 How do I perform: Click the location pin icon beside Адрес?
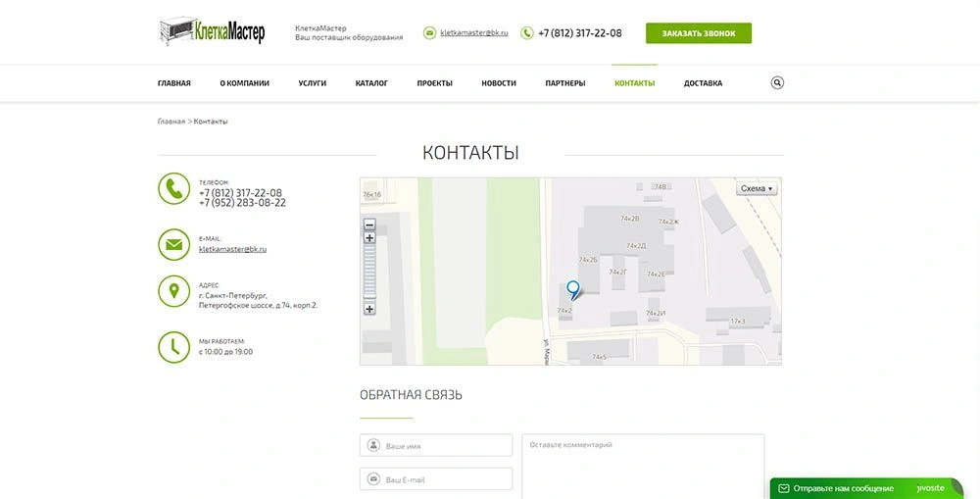[x=173, y=291]
